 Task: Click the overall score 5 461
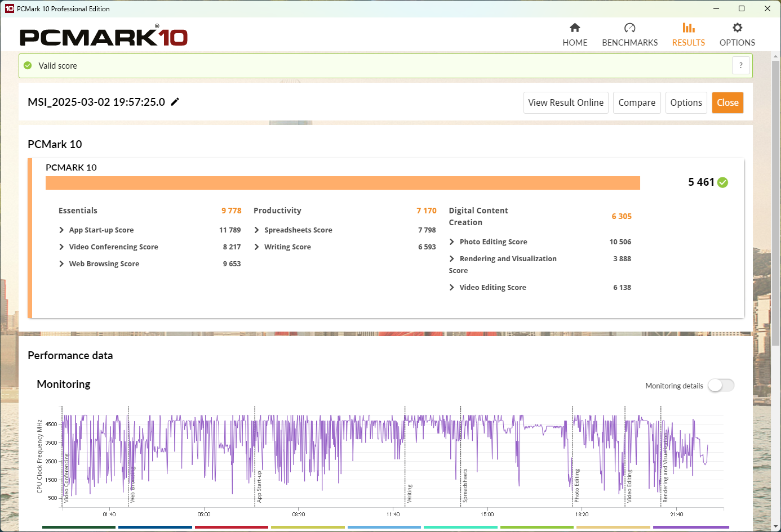701,182
